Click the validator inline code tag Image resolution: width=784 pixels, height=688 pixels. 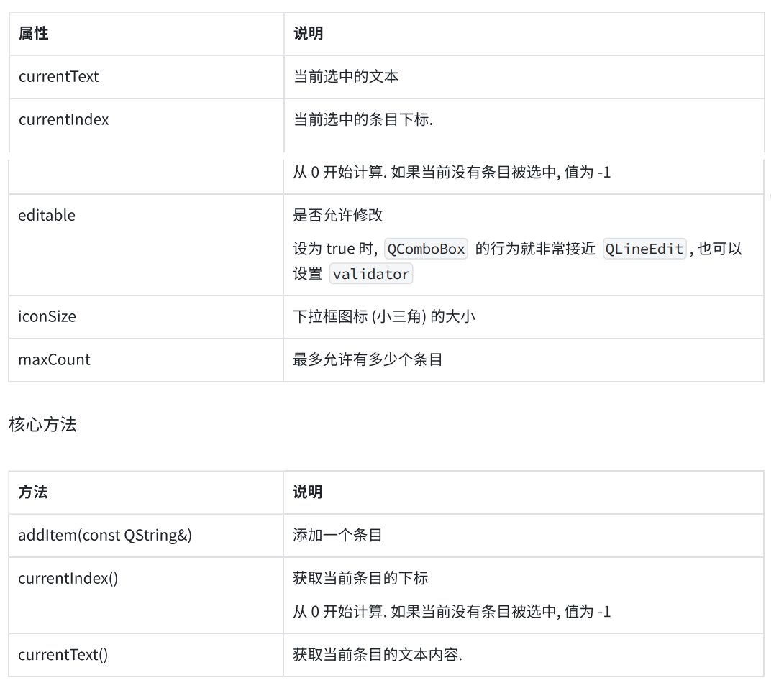pos(371,274)
